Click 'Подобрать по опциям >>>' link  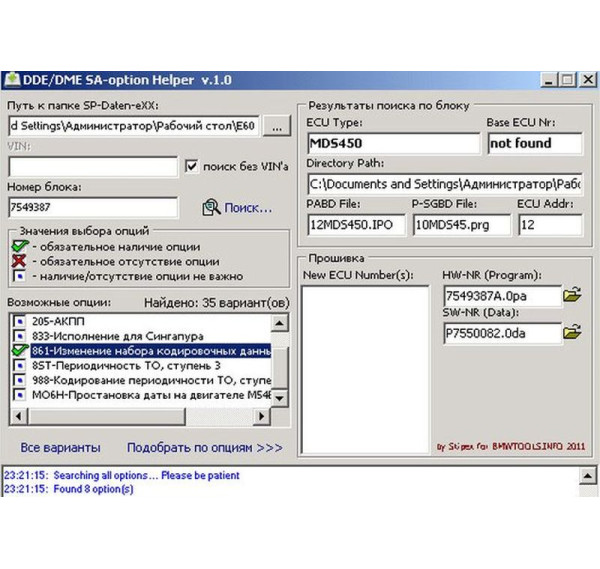[x=205, y=447]
